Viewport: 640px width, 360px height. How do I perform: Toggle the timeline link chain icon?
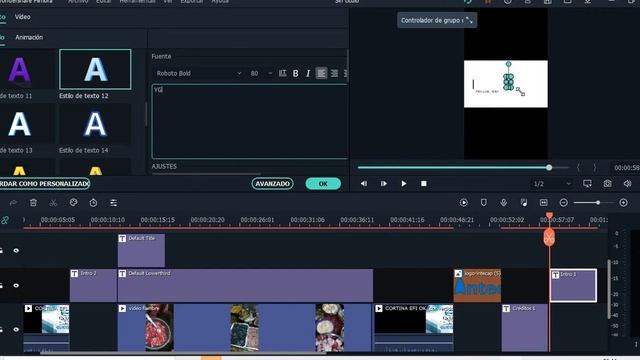5,220
